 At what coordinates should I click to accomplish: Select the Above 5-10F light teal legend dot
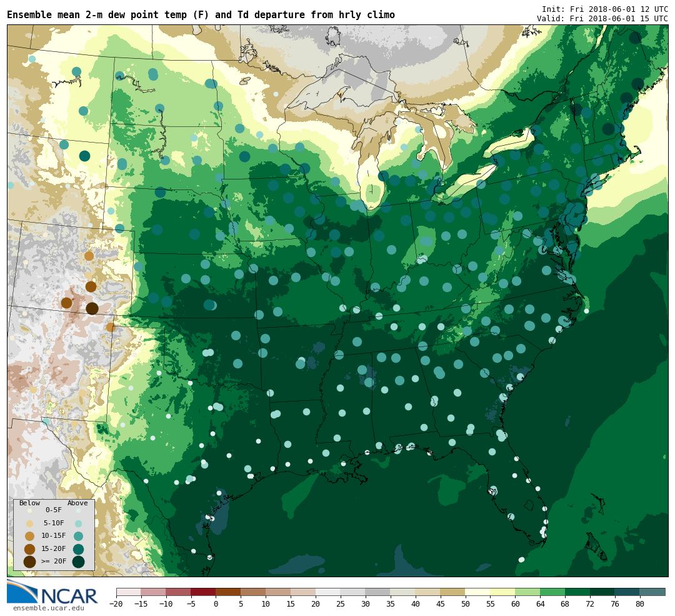point(78,523)
